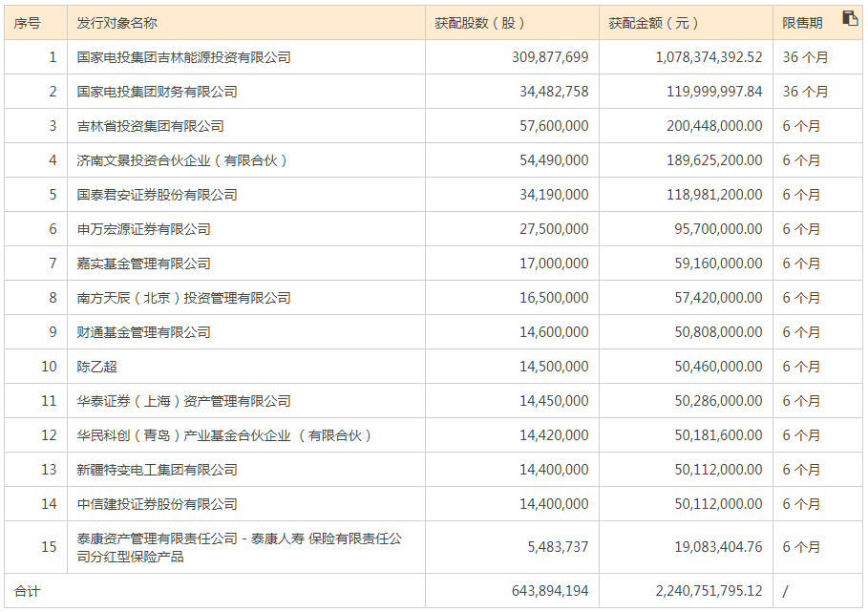
Task: Click share count 14,600,000
Action: [554, 332]
